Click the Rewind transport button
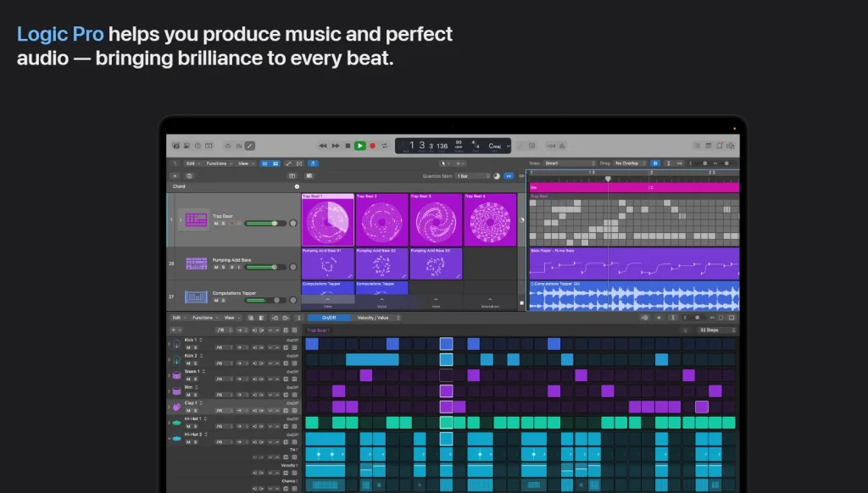The height and width of the screenshot is (493, 868). pos(323,146)
